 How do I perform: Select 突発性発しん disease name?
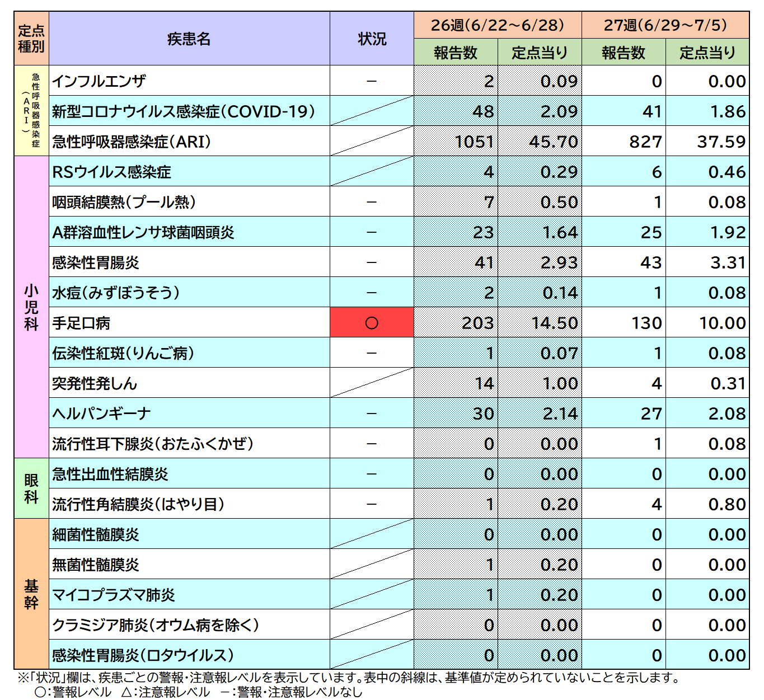pyautogui.click(x=95, y=383)
